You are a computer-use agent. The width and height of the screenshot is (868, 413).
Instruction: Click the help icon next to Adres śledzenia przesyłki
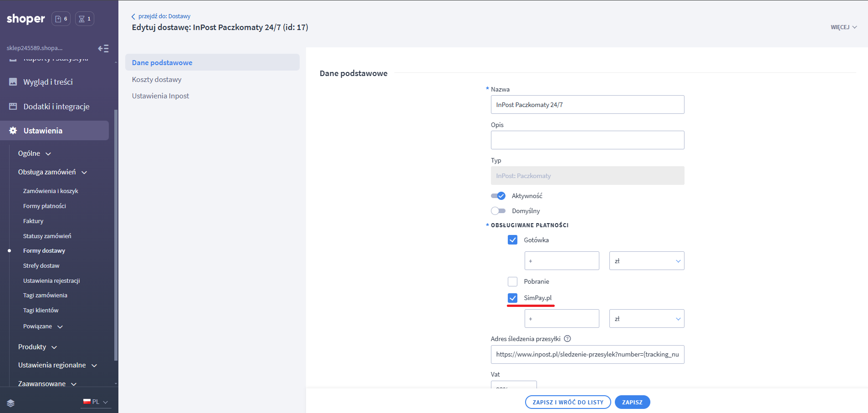tap(567, 339)
